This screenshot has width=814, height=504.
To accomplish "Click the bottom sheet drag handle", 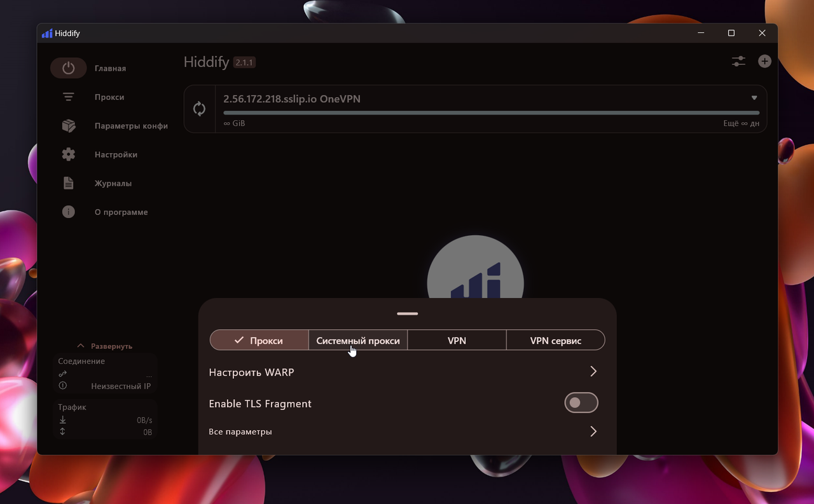I will (407, 313).
